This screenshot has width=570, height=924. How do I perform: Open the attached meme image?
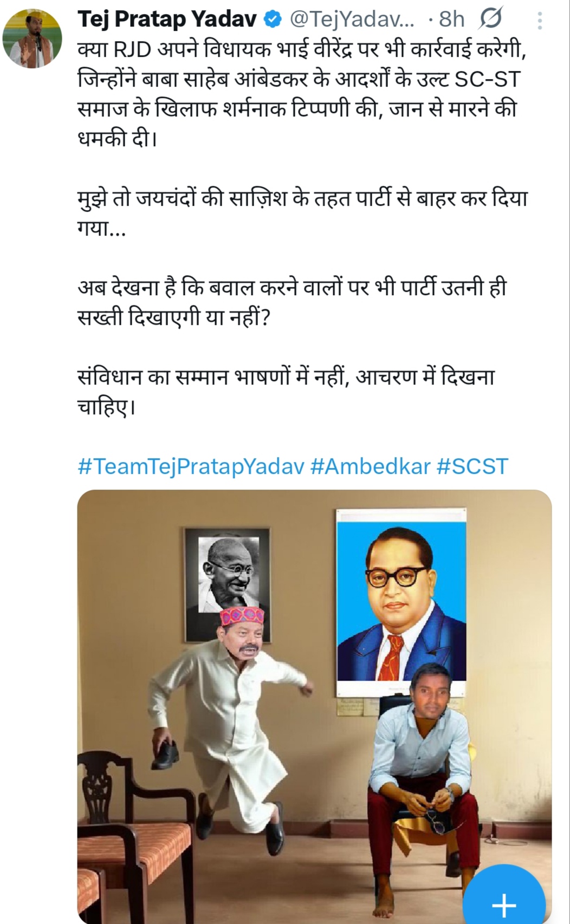[314, 707]
